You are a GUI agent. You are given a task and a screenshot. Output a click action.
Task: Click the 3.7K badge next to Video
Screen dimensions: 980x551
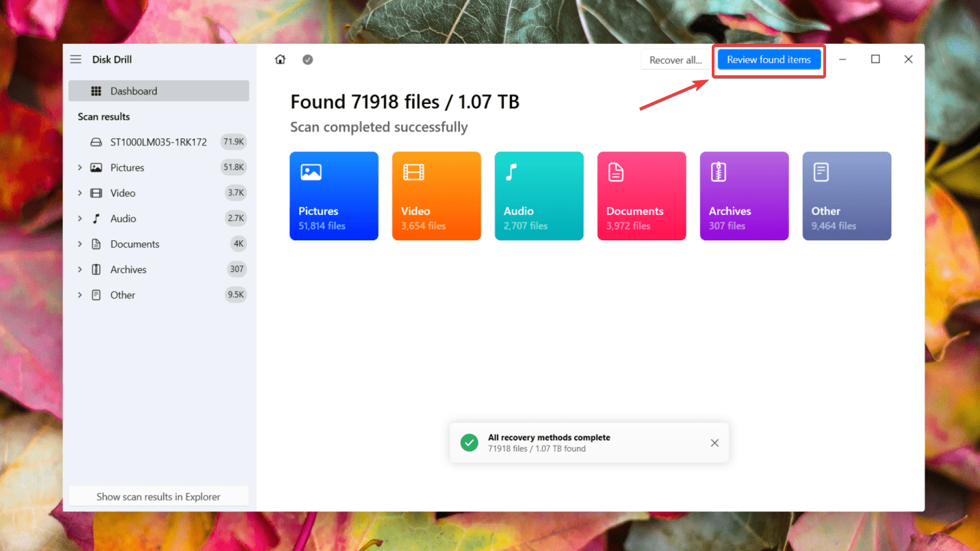pyautogui.click(x=235, y=193)
